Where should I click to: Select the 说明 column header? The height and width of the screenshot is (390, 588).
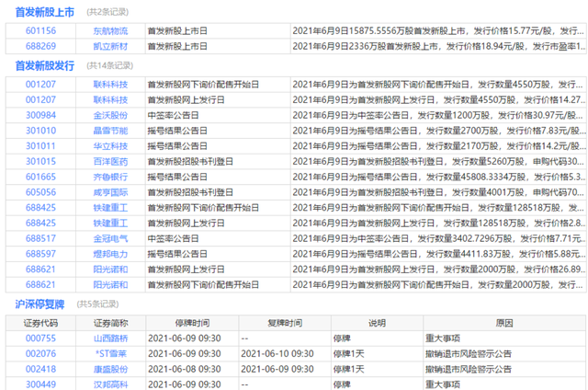[x=378, y=323]
